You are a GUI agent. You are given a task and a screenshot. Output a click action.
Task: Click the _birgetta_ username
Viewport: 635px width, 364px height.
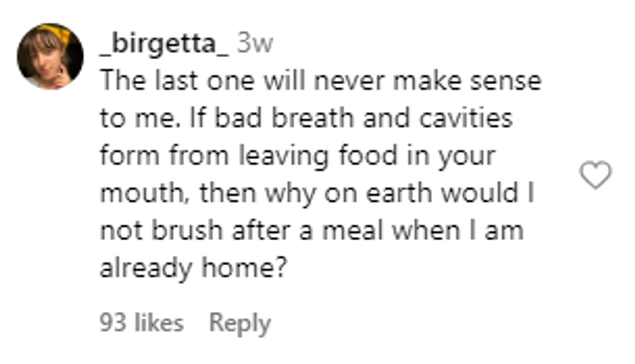coord(165,44)
